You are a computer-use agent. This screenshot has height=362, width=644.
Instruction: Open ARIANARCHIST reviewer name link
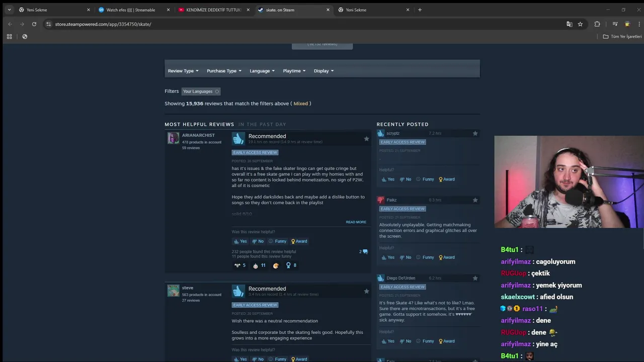point(198,135)
